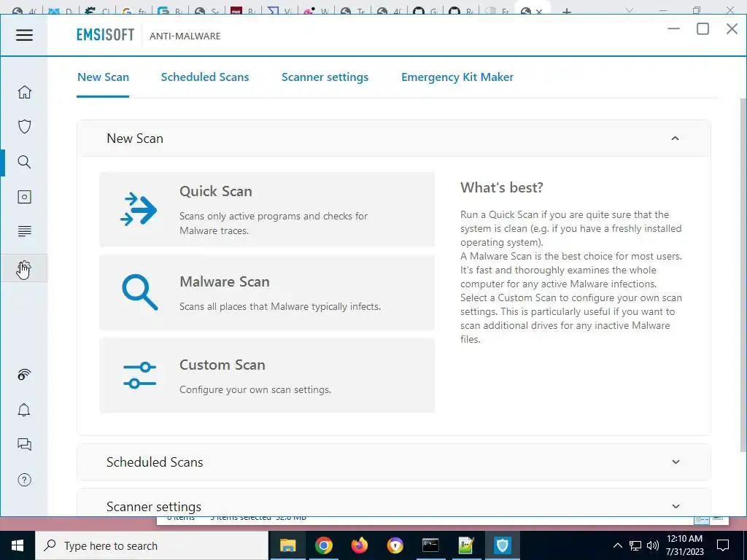Open the yellow shield taskbar app
The width and height of the screenshot is (747, 560).
(x=395, y=545)
